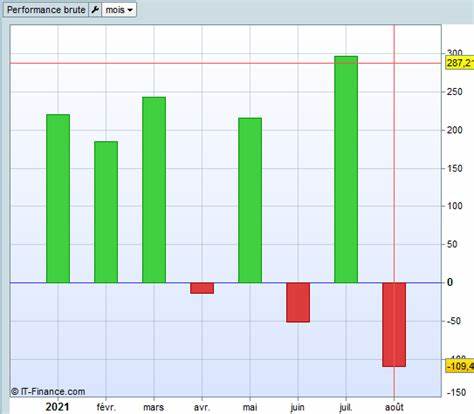Open the IT-Finance.com copyright link
The width and height of the screenshot is (474, 414).
[x=48, y=391]
